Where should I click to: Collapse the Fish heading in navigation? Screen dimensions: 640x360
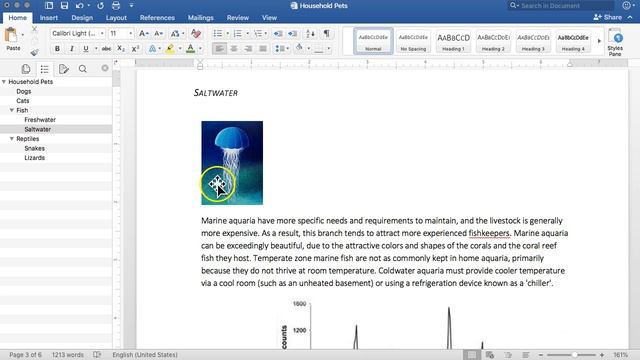click(12, 110)
